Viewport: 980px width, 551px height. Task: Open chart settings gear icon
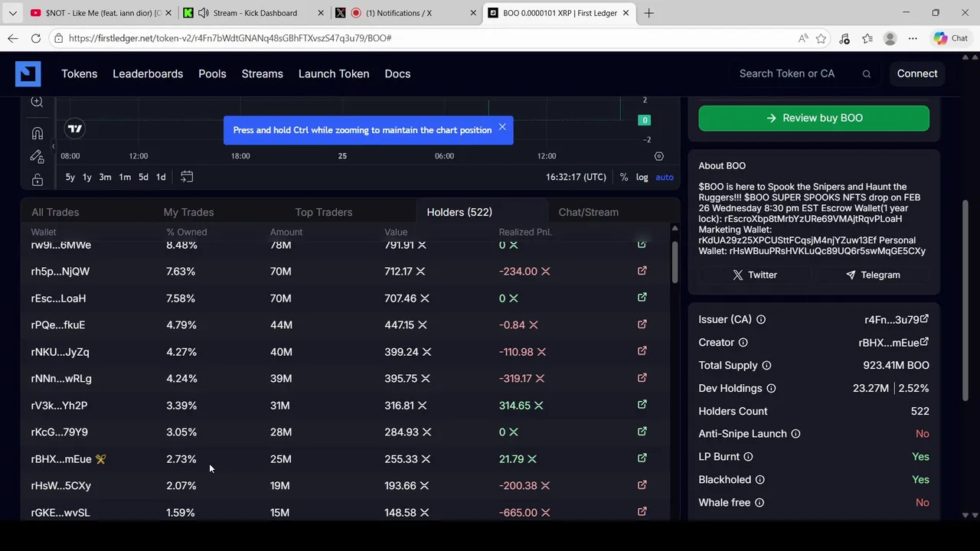(x=659, y=156)
